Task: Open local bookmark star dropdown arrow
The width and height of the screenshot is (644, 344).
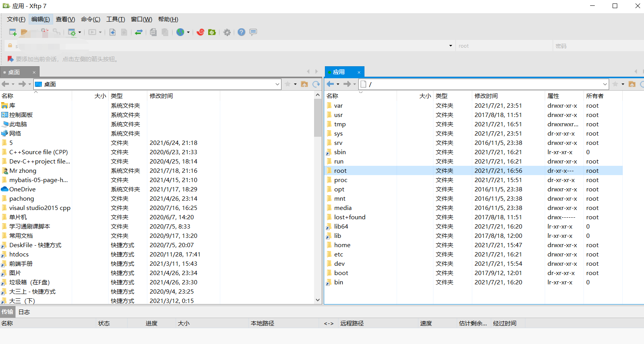Action: 295,84
